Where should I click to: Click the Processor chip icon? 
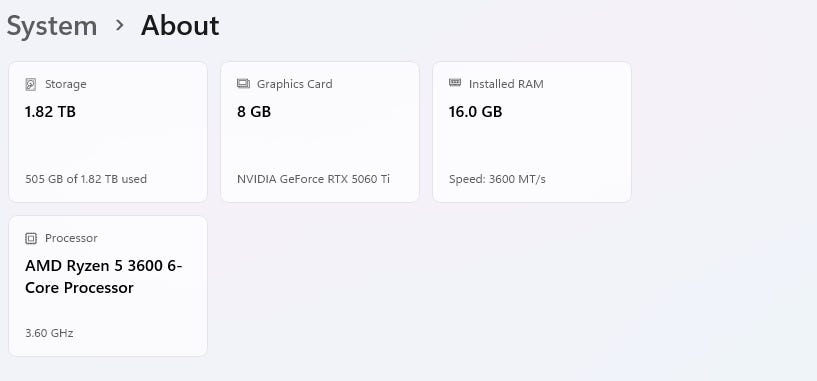click(x=31, y=238)
